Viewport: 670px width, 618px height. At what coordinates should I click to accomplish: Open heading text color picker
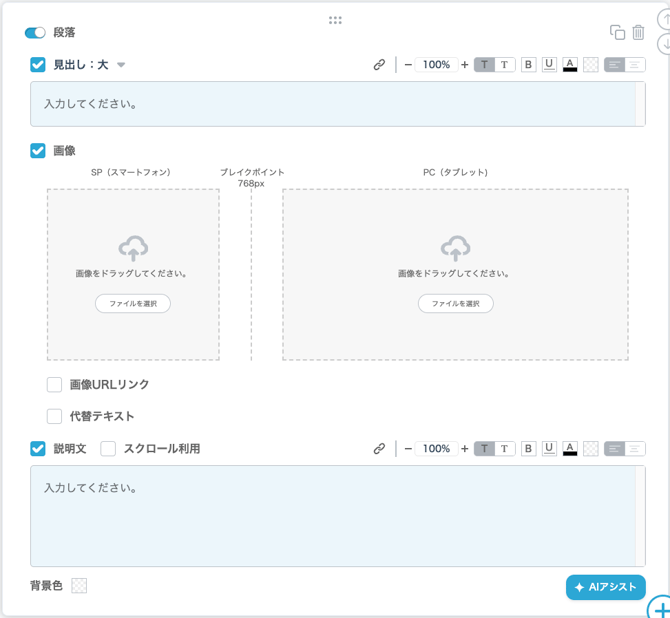coord(570,65)
